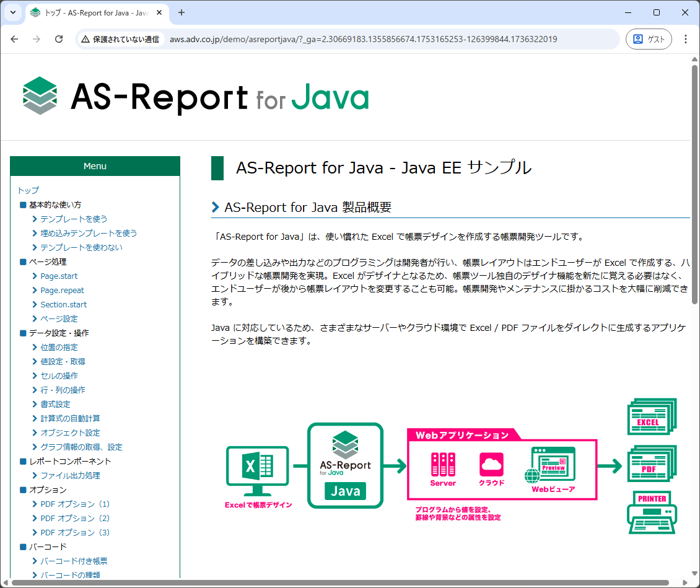Click the AS-Report for Java logo
Screen dimensions: 700x588
196,97
